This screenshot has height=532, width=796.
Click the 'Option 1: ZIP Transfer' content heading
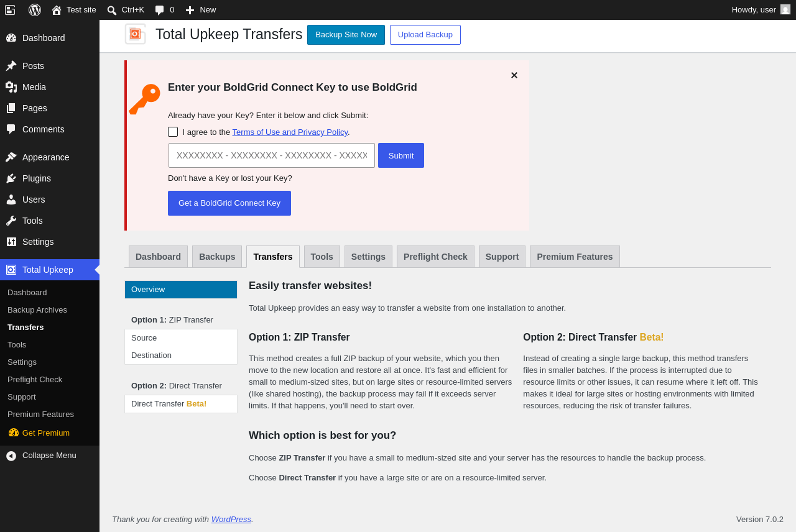(x=299, y=337)
